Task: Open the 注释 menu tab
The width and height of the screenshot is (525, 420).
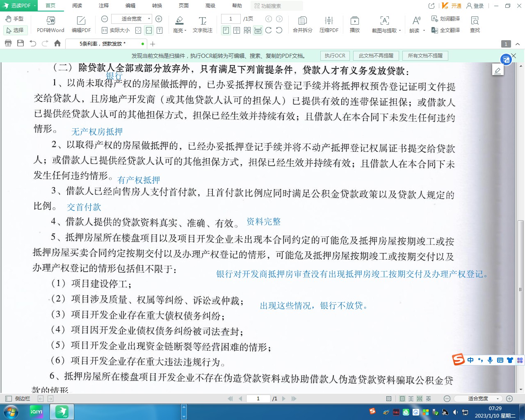Action: [x=104, y=6]
